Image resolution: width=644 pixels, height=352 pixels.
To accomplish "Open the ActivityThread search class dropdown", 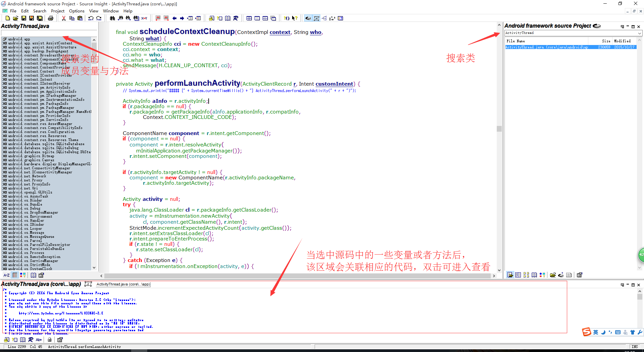I will point(640,33).
